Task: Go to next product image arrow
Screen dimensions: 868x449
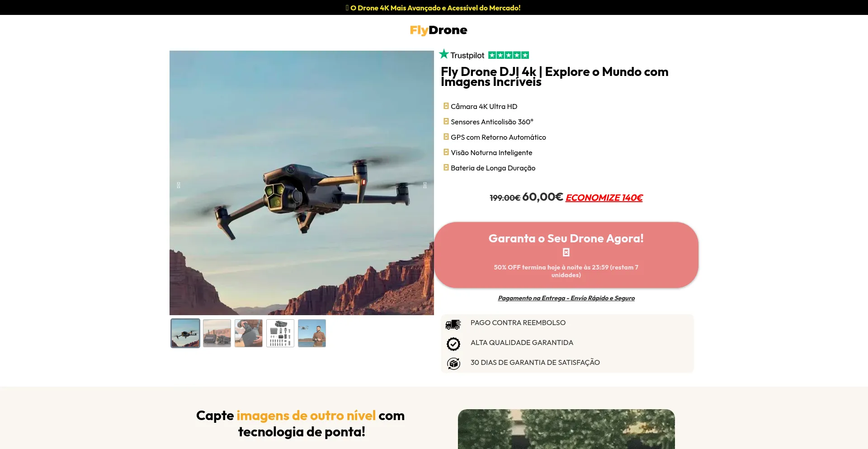Action: click(425, 185)
